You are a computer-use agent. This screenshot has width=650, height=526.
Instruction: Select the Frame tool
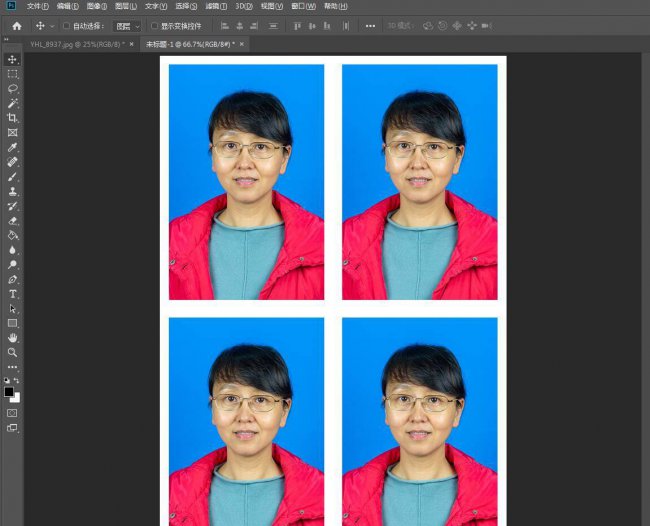(x=12, y=133)
